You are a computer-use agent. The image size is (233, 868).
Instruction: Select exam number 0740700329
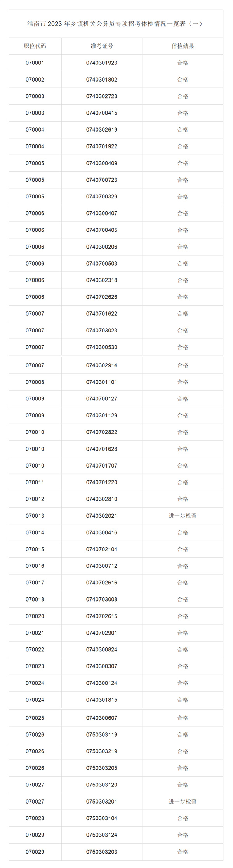coord(102,197)
